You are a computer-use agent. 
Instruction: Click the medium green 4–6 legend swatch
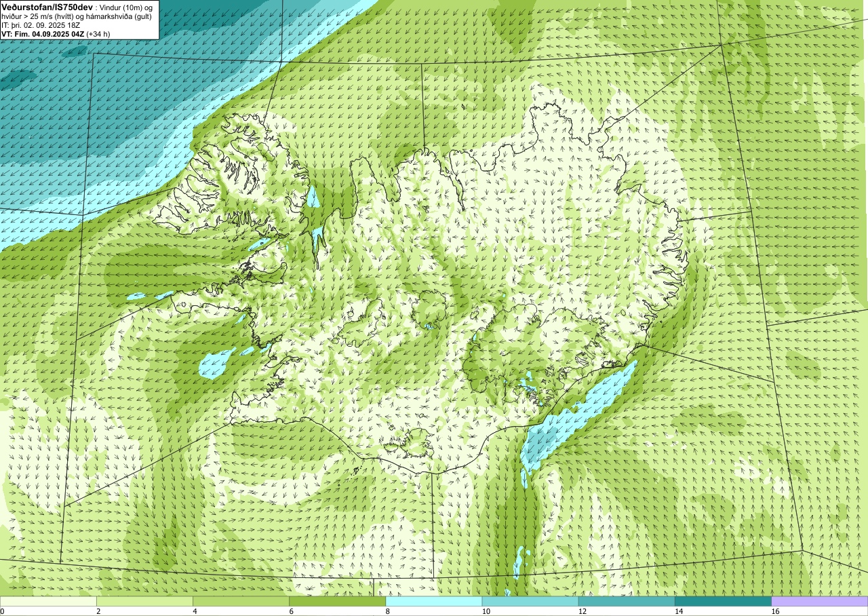pos(241,601)
